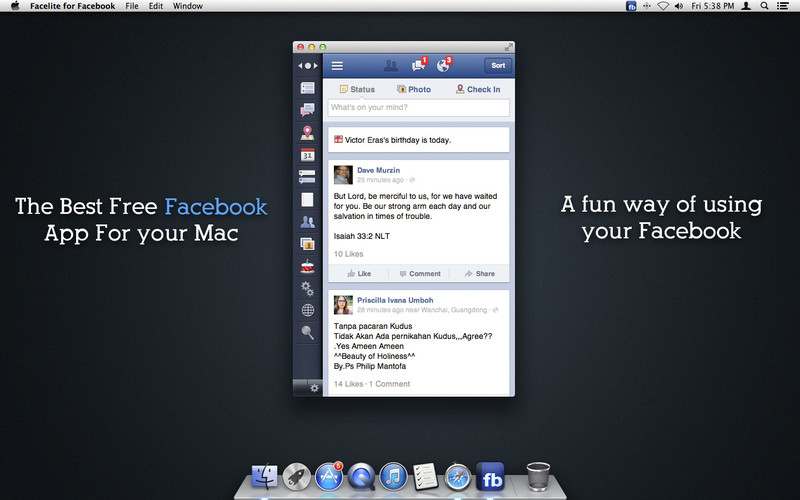Image resolution: width=800 pixels, height=500 pixels.
Task: Open QuickTime Player from the Dock
Action: tap(361, 477)
